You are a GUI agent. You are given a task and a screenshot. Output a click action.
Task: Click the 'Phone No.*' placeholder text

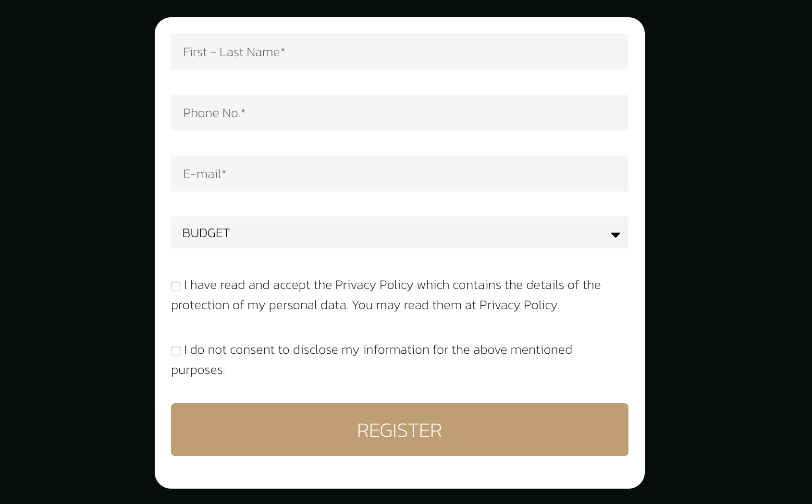(214, 113)
